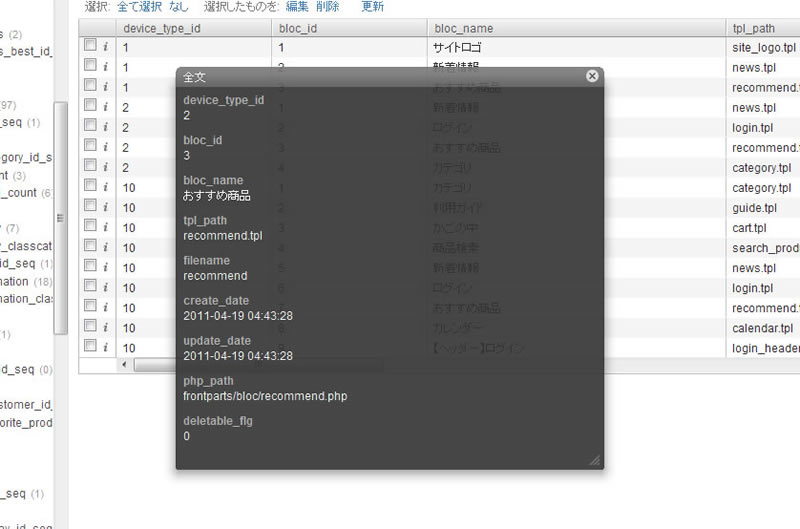Open row details icon for guide.tpl

(x=105, y=207)
